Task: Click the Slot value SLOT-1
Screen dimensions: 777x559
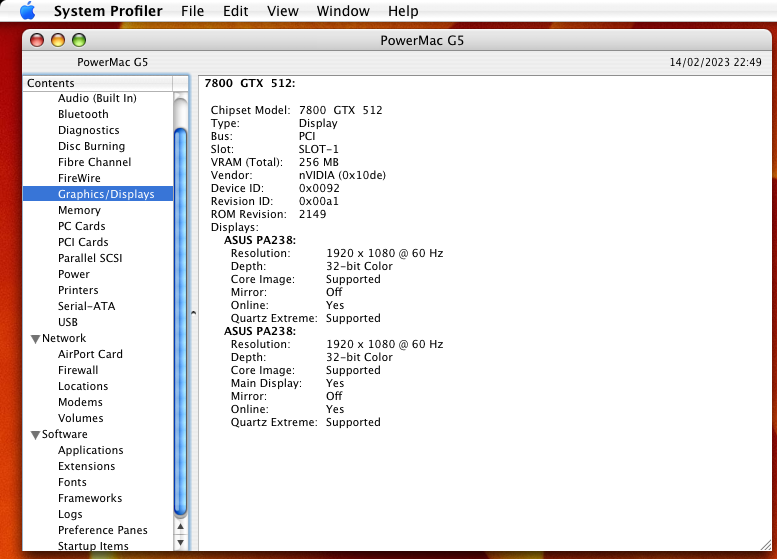Action: tap(319, 149)
